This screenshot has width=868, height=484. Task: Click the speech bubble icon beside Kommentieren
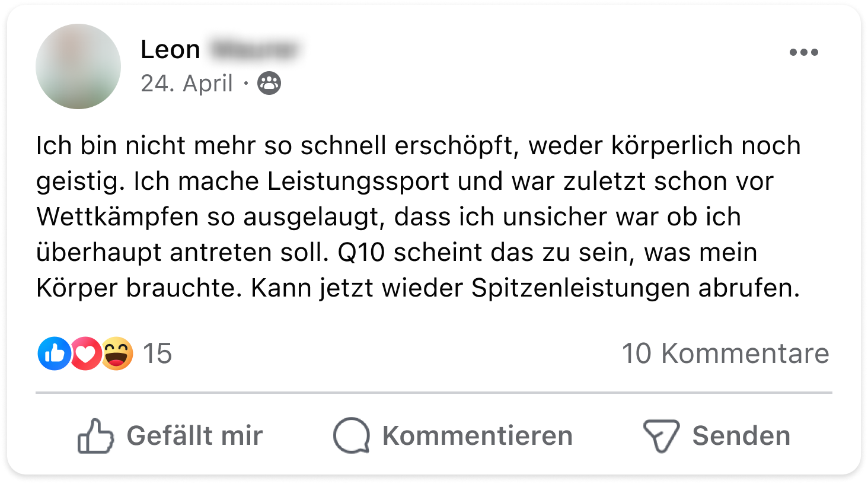[x=352, y=436]
